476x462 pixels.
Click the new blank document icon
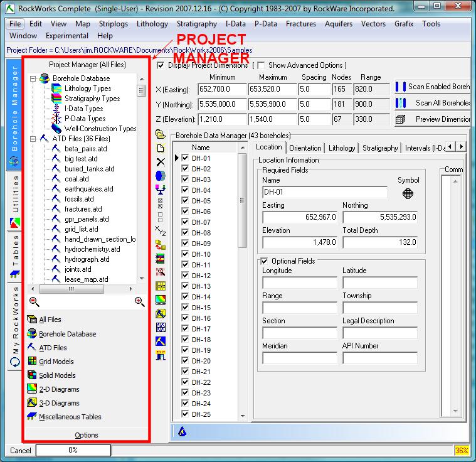coord(161,148)
